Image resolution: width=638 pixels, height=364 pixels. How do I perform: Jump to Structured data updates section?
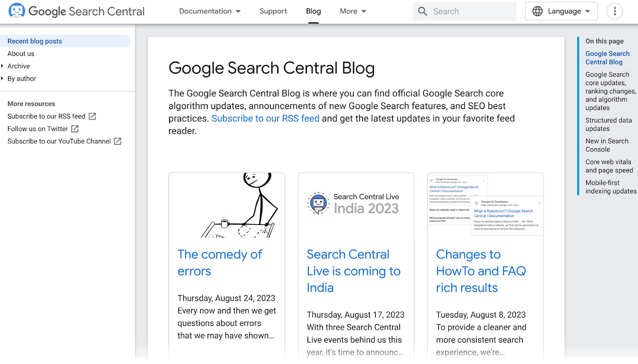coord(608,124)
